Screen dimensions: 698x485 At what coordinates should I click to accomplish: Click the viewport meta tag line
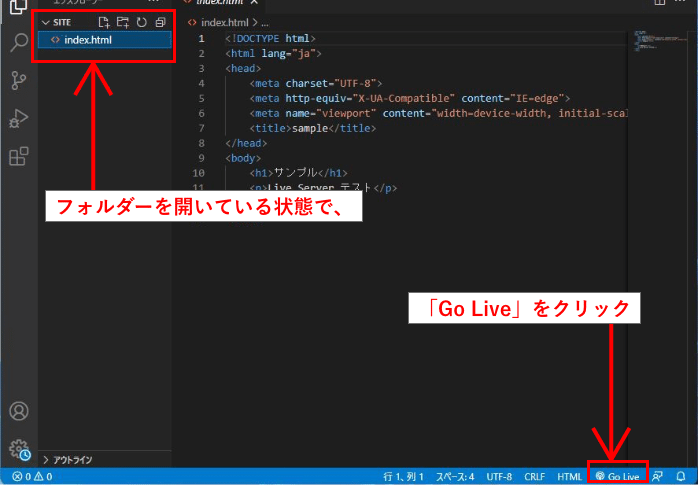point(438,113)
